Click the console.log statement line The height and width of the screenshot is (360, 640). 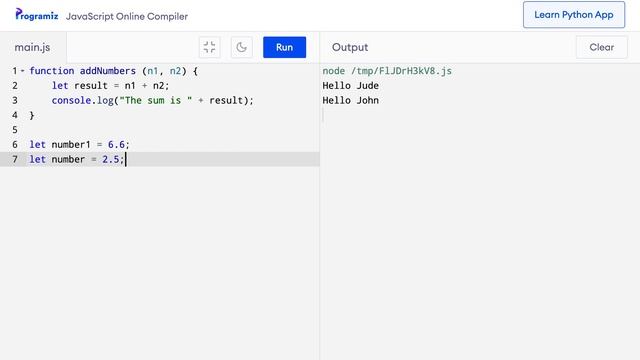(153, 100)
